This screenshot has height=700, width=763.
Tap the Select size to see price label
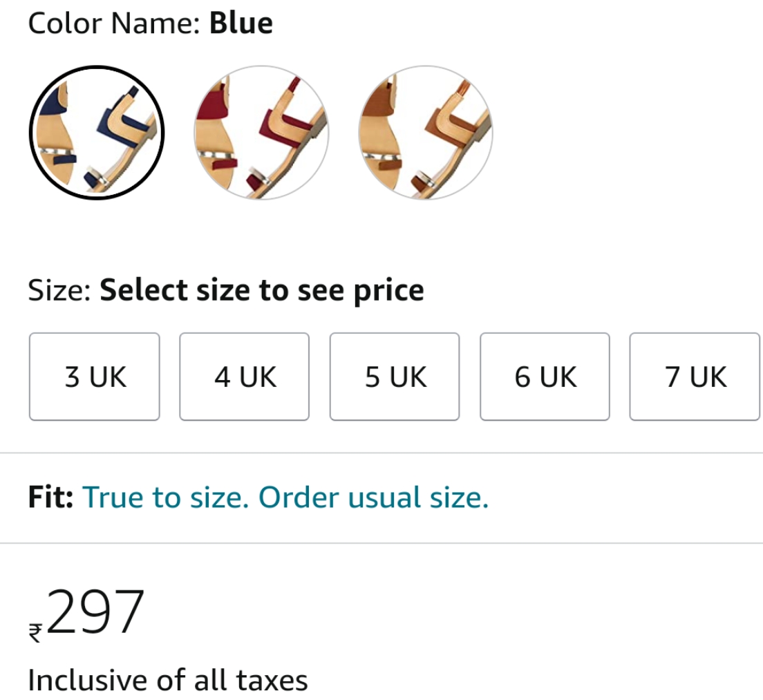[x=262, y=290]
